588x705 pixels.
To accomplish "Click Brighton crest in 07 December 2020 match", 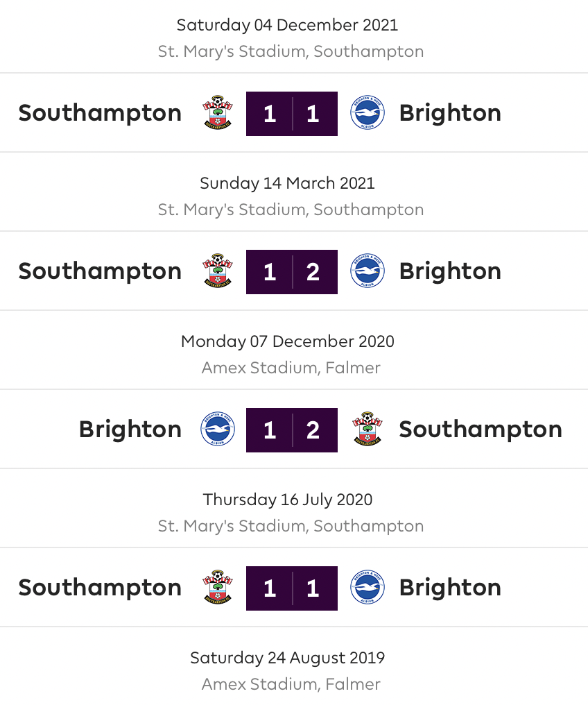I will [218, 430].
